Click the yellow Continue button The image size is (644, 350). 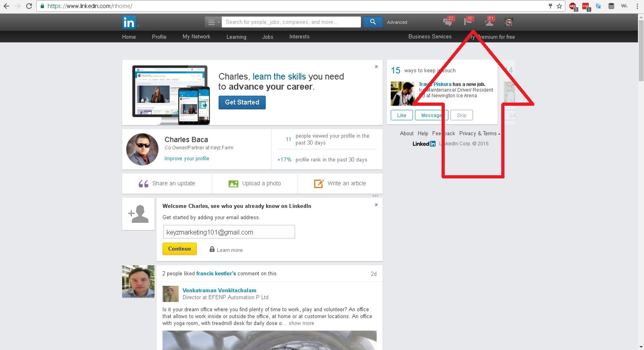[179, 249]
